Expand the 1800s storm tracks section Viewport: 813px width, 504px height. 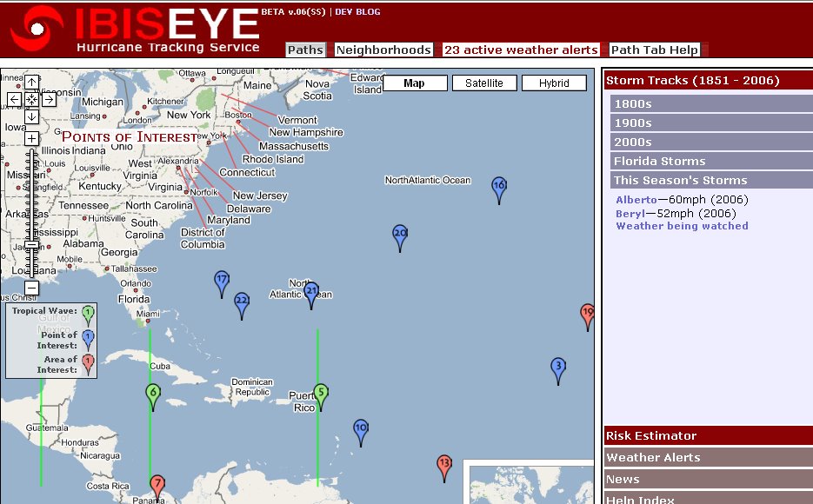click(710, 103)
